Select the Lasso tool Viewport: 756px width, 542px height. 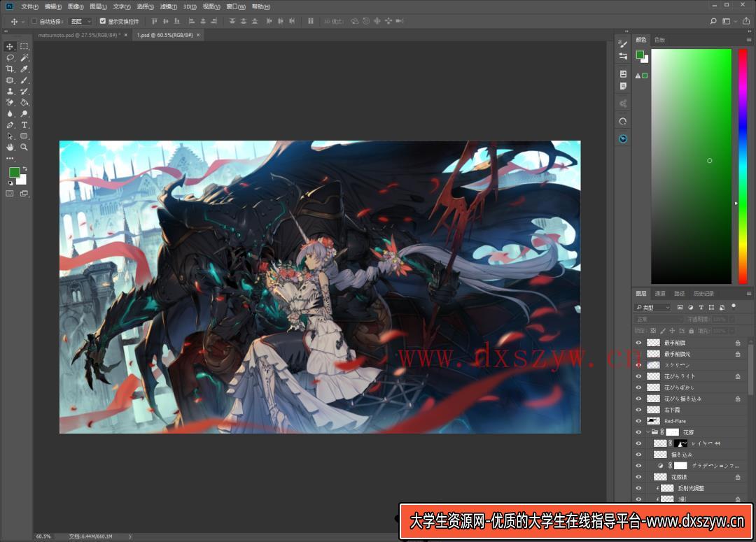click(10, 58)
